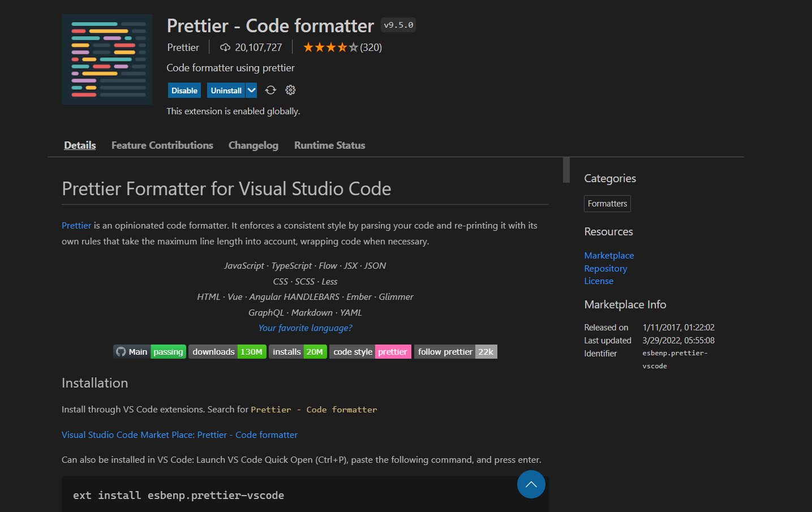Select the Formatters category tag
The height and width of the screenshot is (512, 812).
click(x=607, y=204)
